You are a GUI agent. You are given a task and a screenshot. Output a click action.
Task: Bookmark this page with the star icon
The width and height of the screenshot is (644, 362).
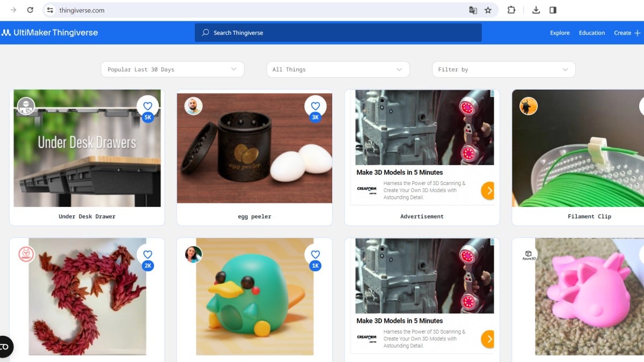click(x=488, y=10)
